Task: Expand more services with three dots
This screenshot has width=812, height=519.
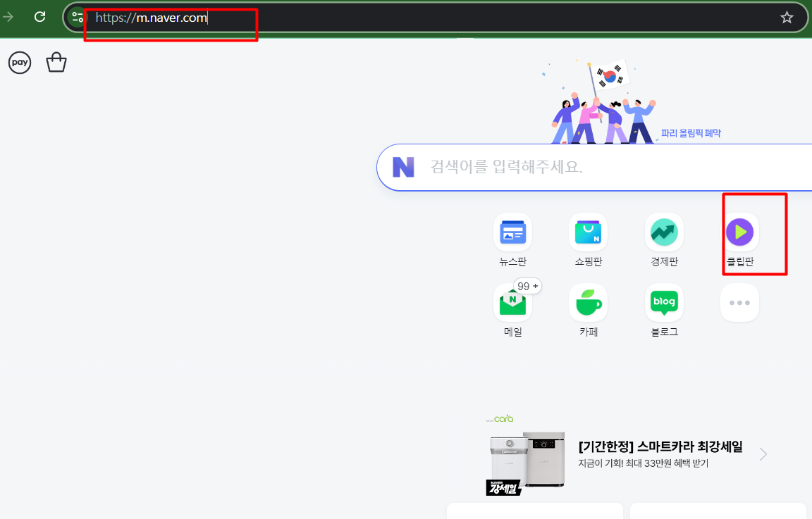Action: 740,303
